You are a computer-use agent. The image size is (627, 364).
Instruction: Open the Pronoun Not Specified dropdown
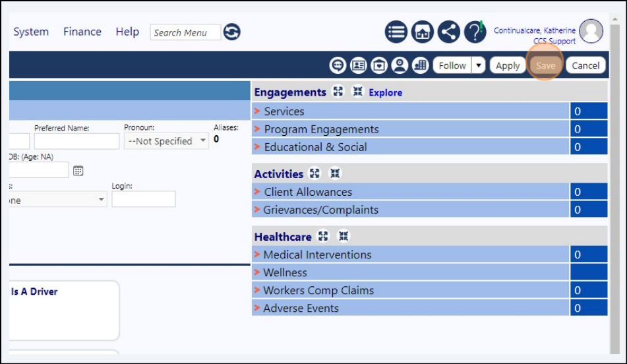(x=166, y=141)
